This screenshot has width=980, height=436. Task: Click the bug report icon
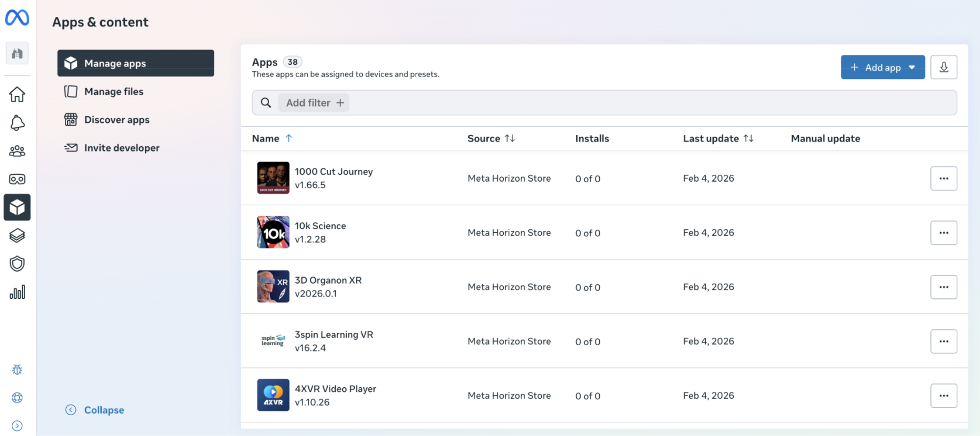17,369
